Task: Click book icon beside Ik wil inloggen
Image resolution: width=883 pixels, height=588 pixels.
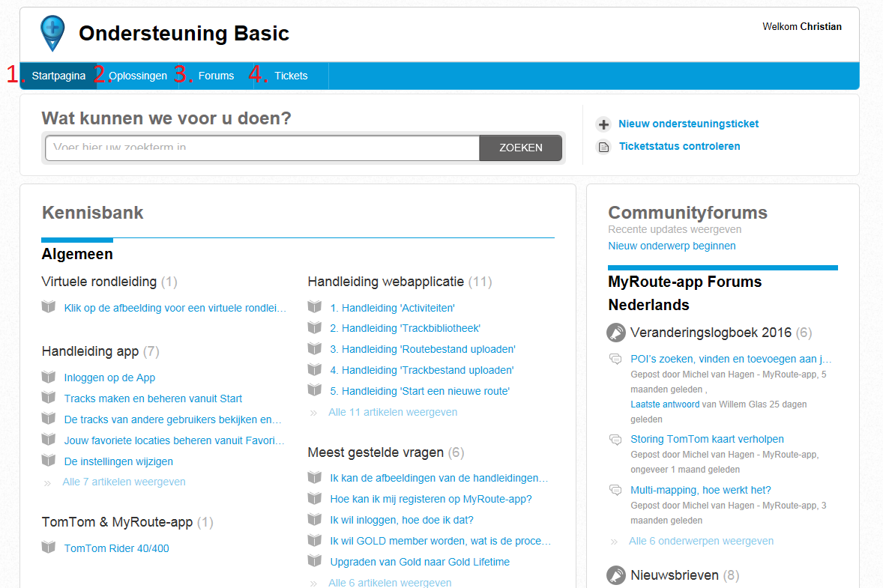Action: [x=314, y=519]
